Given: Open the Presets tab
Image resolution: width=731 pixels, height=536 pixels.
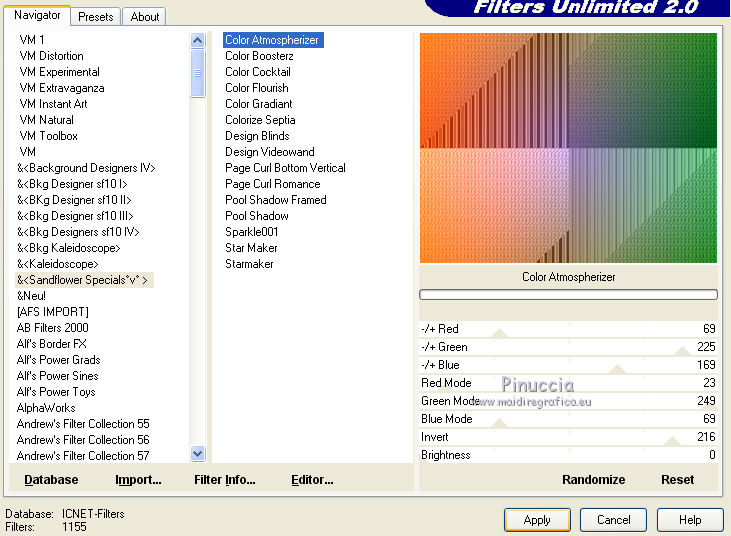Looking at the screenshot, I should pos(96,17).
